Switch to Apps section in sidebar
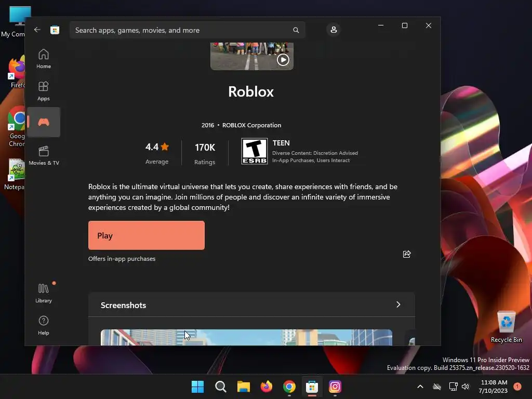The width and height of the screenshot is (532, 399). 44,91
